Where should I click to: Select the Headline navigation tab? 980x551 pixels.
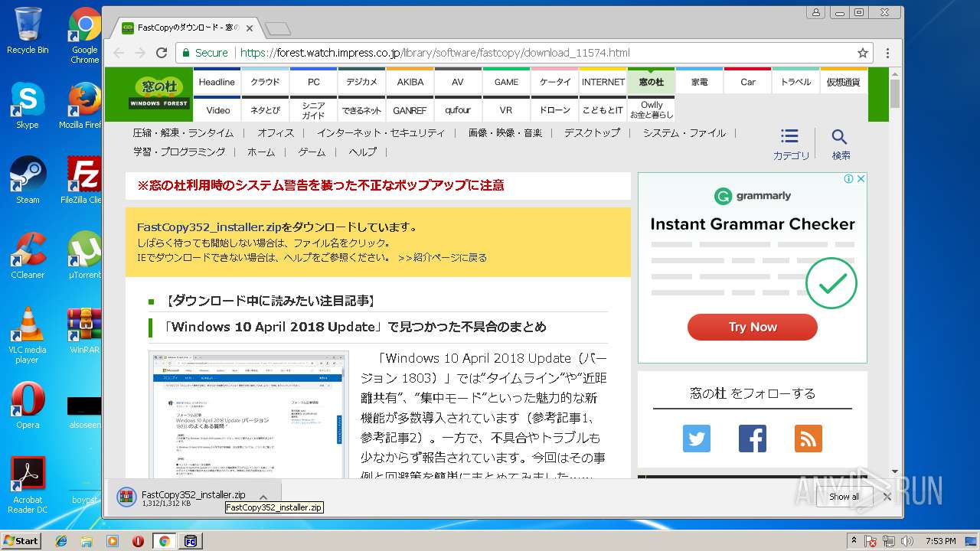tap(217, 82)
